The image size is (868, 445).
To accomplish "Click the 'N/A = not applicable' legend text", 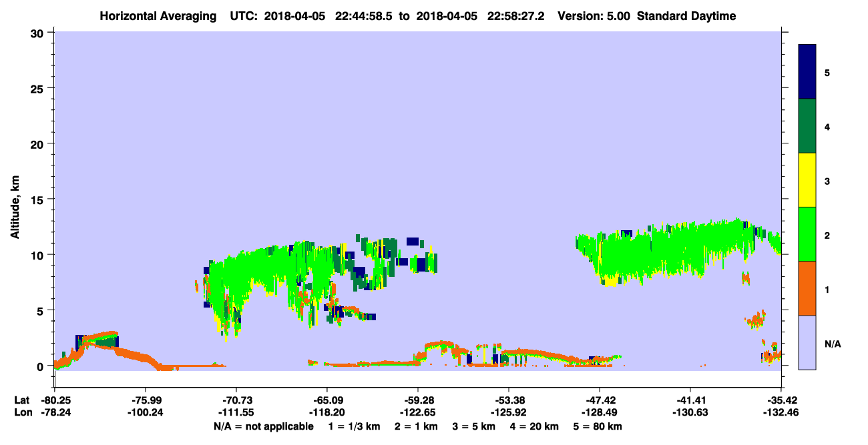I will tap(263, 426).
